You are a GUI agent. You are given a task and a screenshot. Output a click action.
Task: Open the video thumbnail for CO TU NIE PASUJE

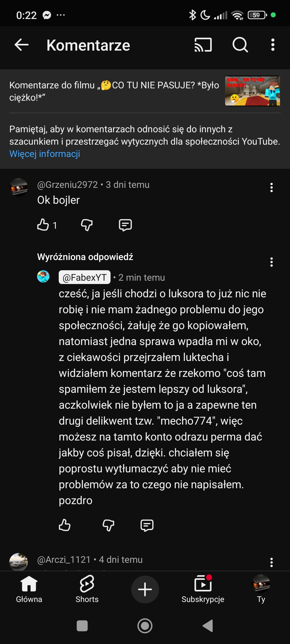(x=252, y=91)
